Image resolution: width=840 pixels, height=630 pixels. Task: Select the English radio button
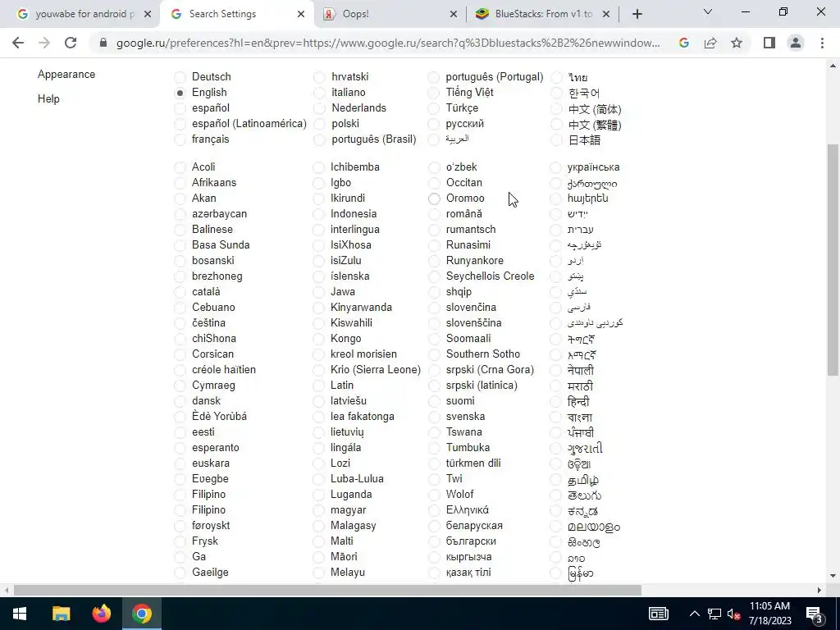pyautogui.click(x=180, y=94)
